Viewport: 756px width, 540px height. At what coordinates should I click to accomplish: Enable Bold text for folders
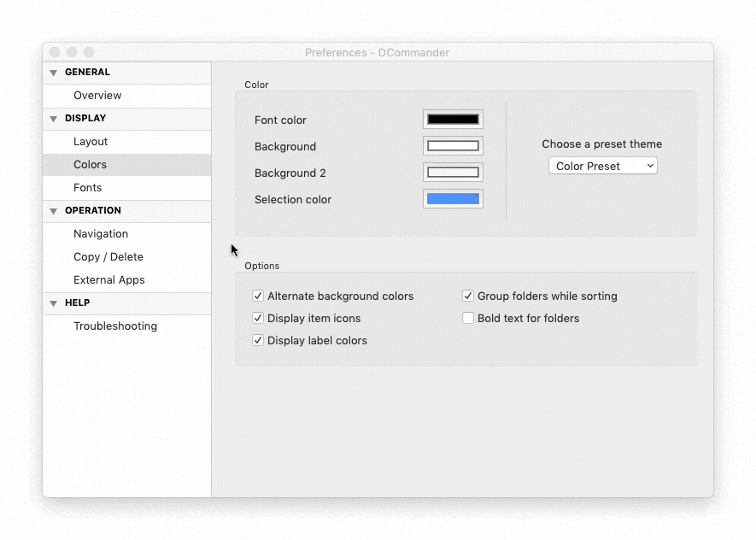click(x=467, y=318)
